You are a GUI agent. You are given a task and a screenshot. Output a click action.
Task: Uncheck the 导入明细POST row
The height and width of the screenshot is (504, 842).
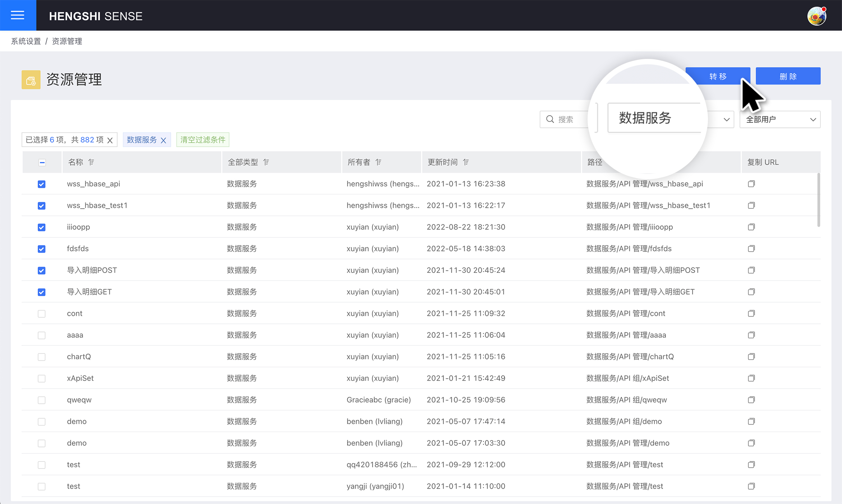point(42,271)
